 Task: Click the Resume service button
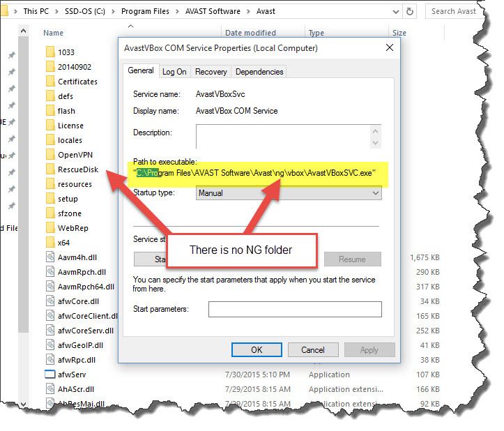pyautogui.click(x=352, y=259)
